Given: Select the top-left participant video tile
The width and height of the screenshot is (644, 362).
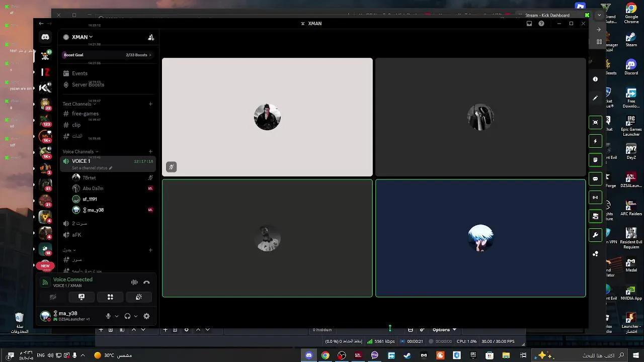Looking at the screenshot, I should (267, 117).
